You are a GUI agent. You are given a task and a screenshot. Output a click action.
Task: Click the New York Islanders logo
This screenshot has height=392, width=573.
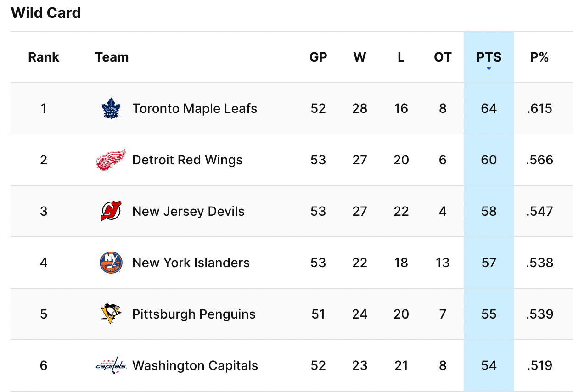(x=111, y=263)
